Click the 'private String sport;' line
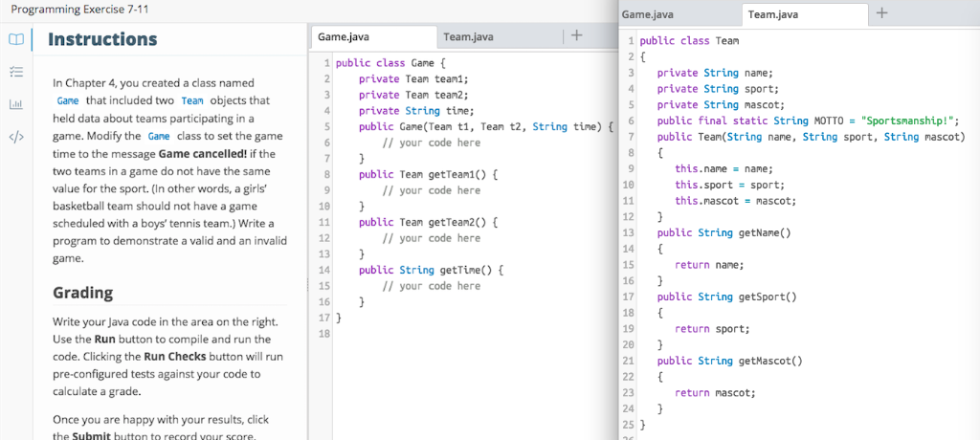980x440 pixels. click(x=718, y=89)
